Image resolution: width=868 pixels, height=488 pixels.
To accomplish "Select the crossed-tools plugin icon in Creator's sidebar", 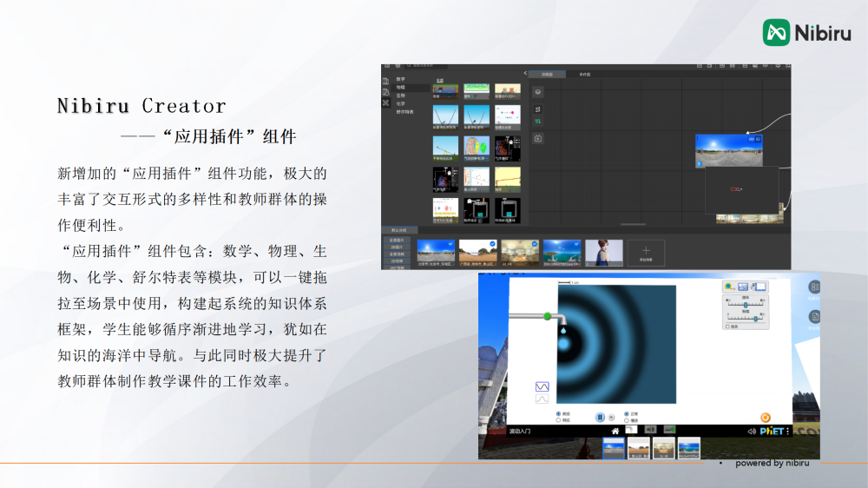I will pyautogui.click(x=385, y=102).
